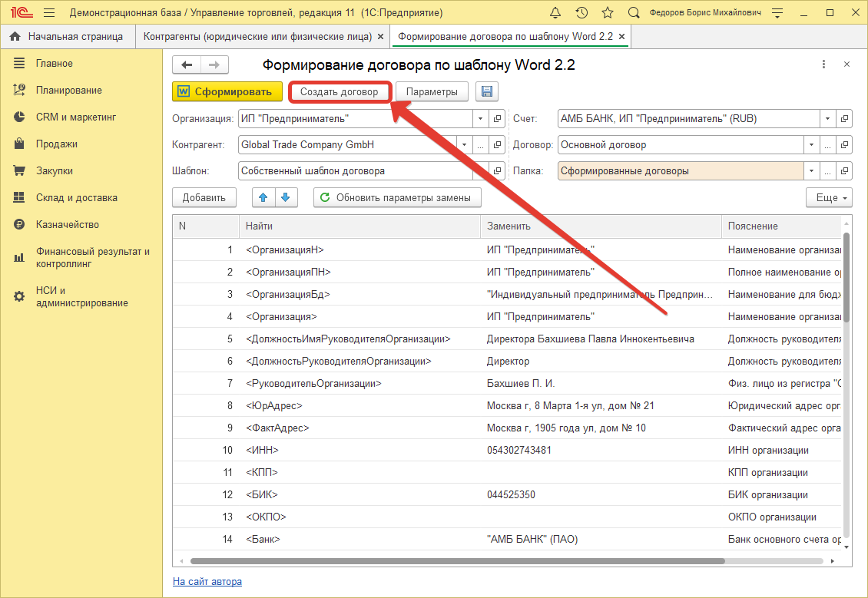Image resolution: width=868 pixels, height=598 pixels.
Task: Follow the На сайт автора link
Action: click(207, 581)
